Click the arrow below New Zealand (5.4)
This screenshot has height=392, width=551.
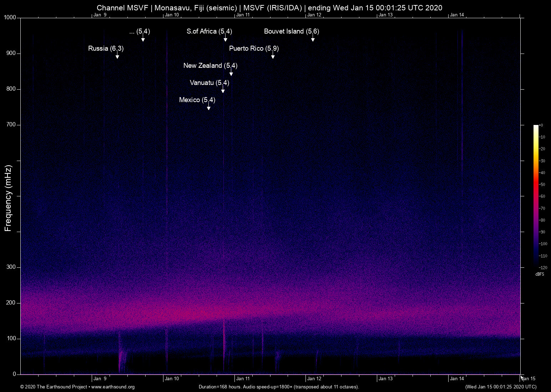231,73
